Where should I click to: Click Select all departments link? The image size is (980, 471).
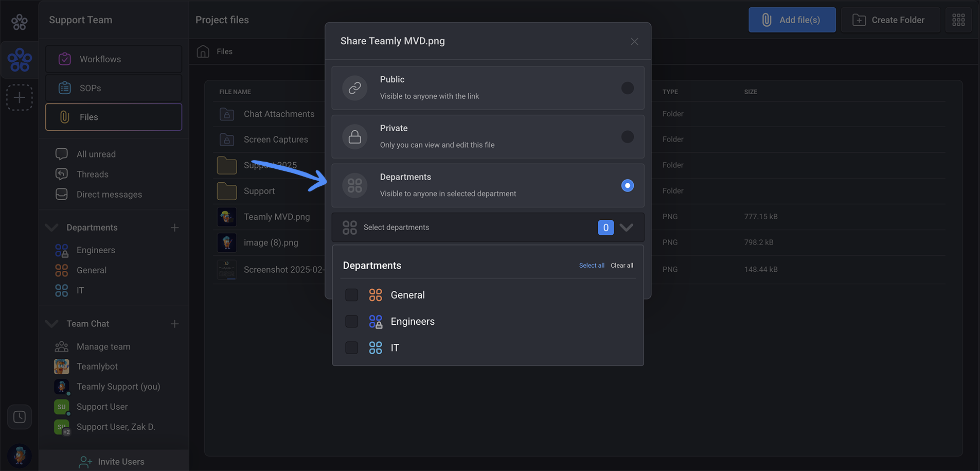[x=592, y=266]
